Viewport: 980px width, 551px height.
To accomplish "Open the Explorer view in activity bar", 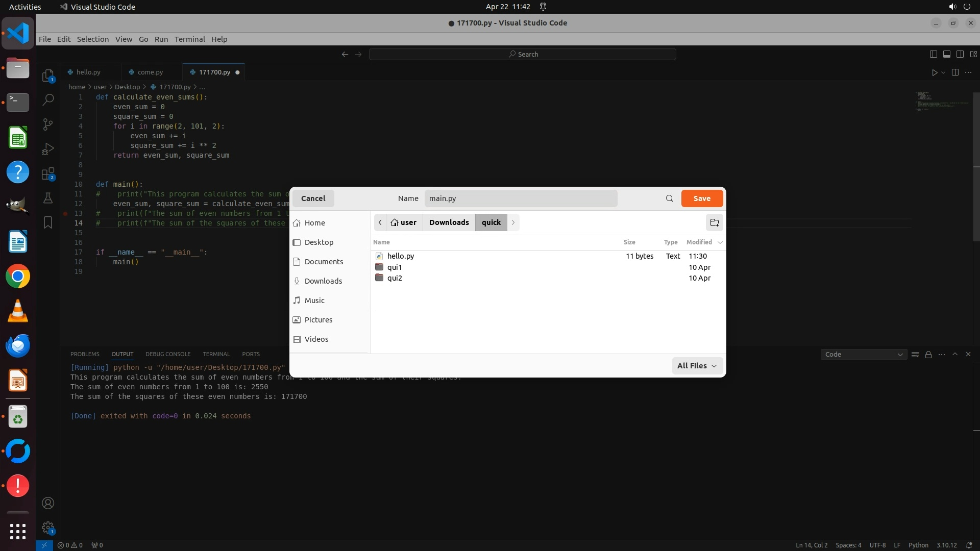I will (x=48, y=76).
